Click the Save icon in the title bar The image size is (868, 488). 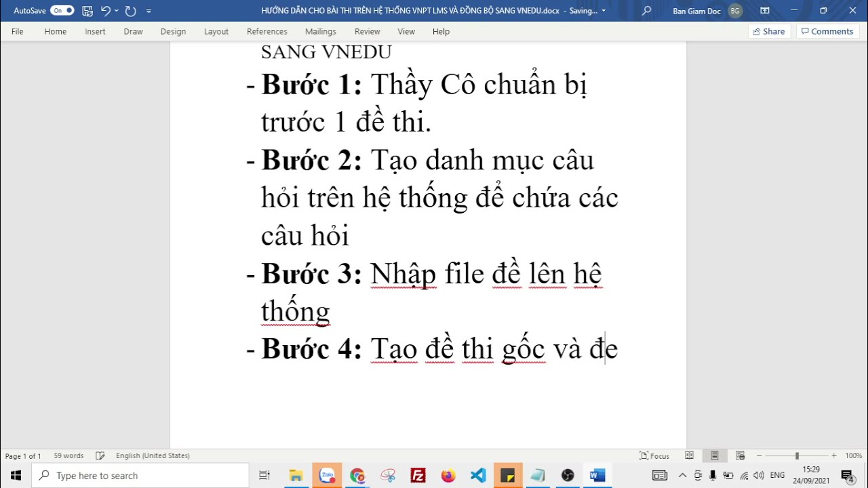[87, 11]
